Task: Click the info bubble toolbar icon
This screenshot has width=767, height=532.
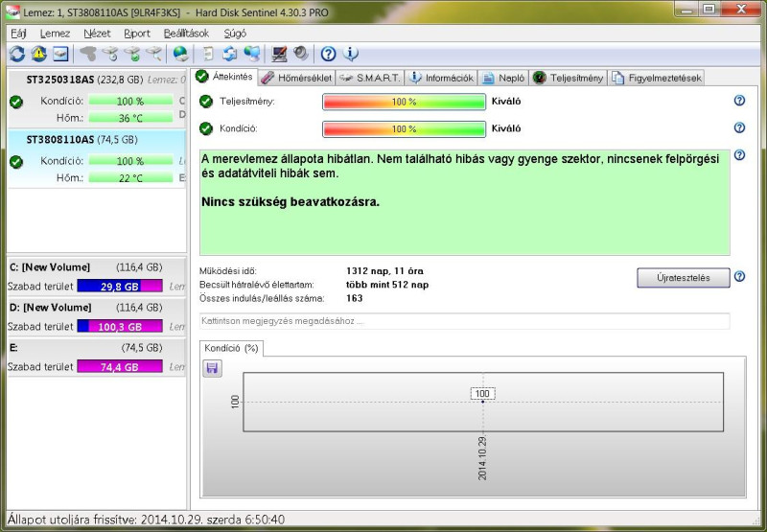Action: click(350, 54)
